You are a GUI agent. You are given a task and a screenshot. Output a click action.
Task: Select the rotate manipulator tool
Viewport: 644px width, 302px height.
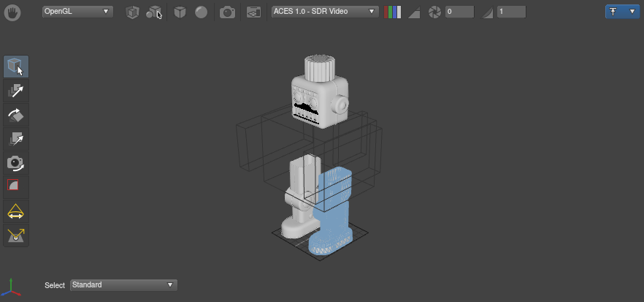click(16, 115)
